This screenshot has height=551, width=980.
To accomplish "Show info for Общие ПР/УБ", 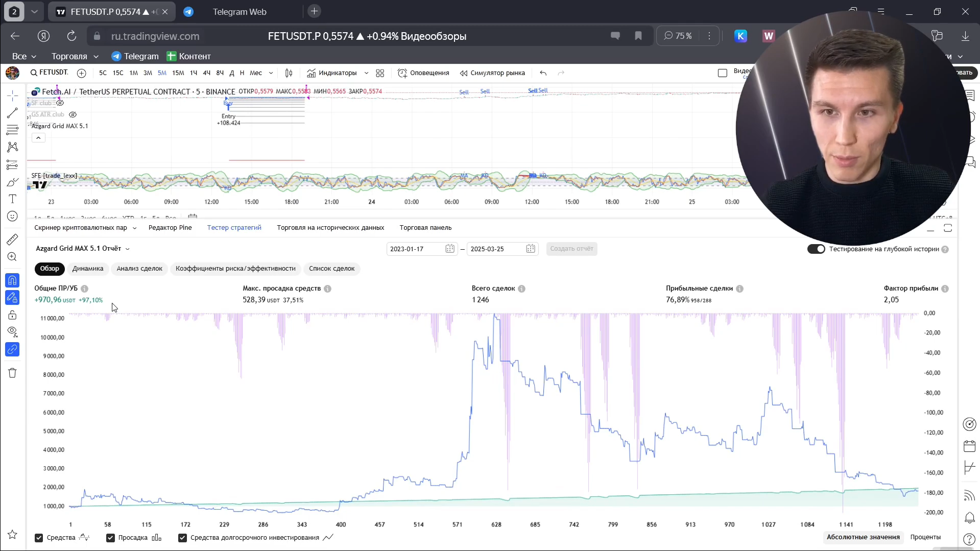I will click(x=85, y=289).
